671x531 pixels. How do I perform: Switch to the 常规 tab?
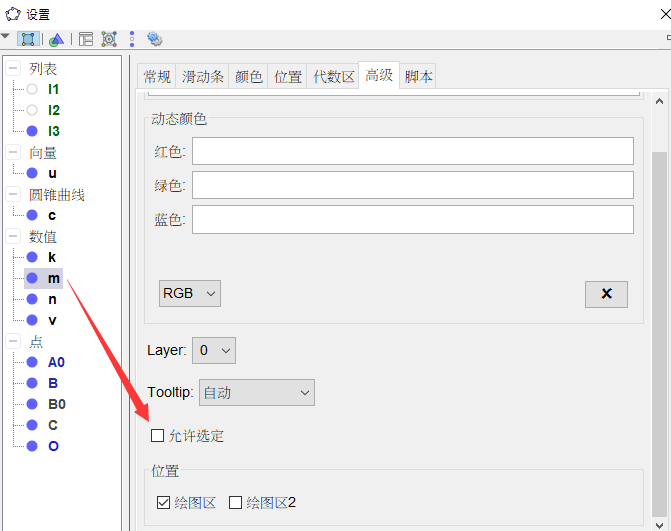pos(157,77)
